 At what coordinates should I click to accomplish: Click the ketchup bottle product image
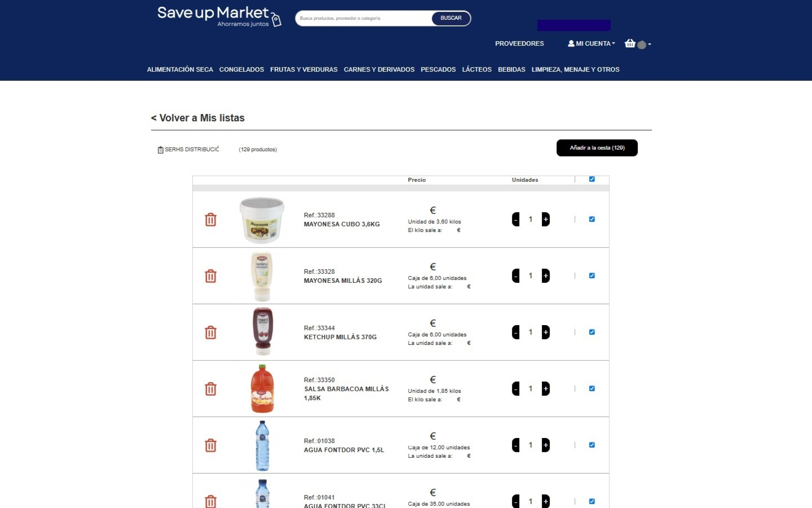pyautogui.click(x=263, y=331)
